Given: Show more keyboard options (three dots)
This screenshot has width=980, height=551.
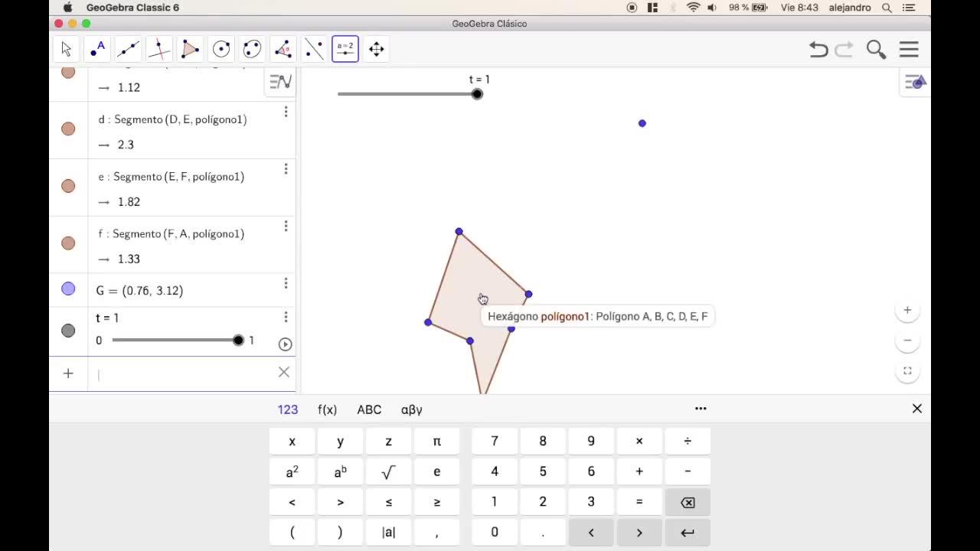Looking at the screenshot, I should coord(701,409).
